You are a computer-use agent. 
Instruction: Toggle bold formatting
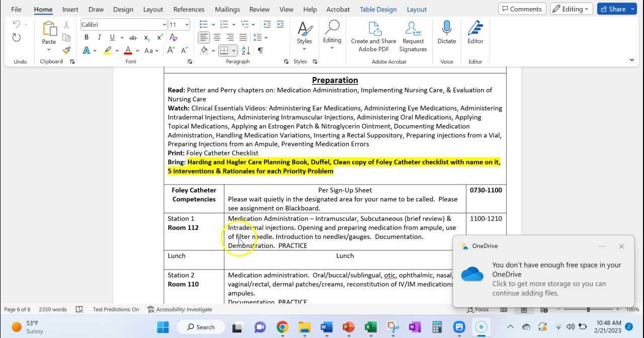point(86,37)
